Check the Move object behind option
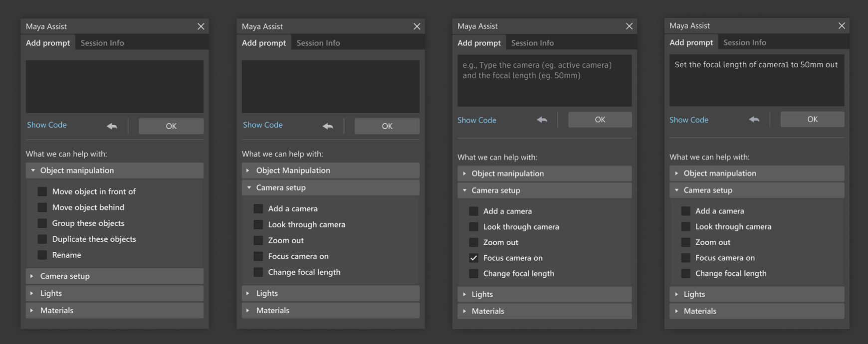868x344 pixels. tap(42, 207)
